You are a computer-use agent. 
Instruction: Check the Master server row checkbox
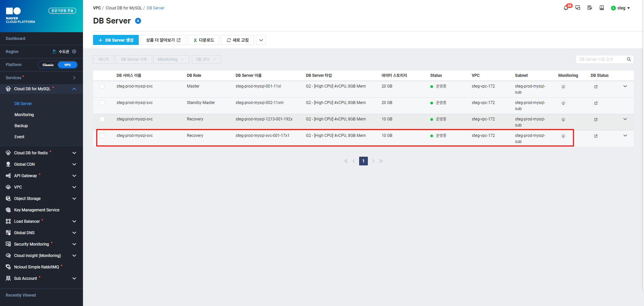102,86
